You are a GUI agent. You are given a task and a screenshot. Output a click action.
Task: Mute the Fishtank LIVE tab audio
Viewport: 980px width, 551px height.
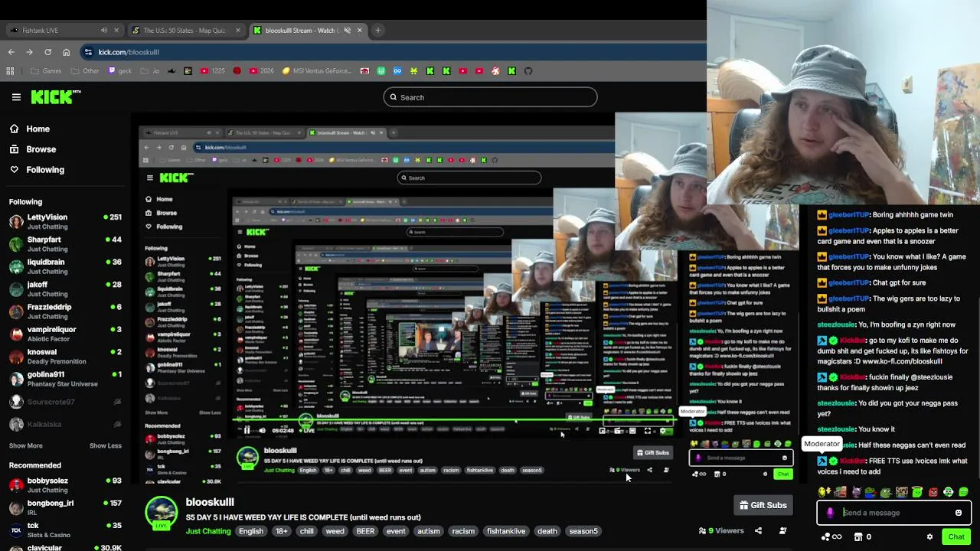104,31
